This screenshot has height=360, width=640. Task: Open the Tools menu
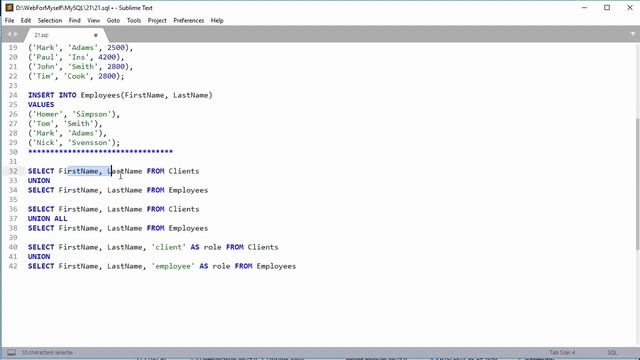click(x=133, y=20)
